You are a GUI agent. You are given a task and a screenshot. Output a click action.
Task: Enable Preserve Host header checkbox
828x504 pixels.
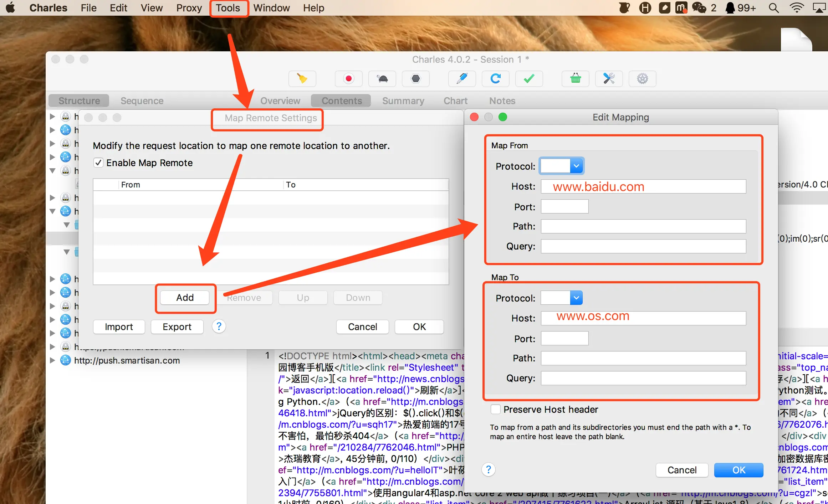coord(495,409)
